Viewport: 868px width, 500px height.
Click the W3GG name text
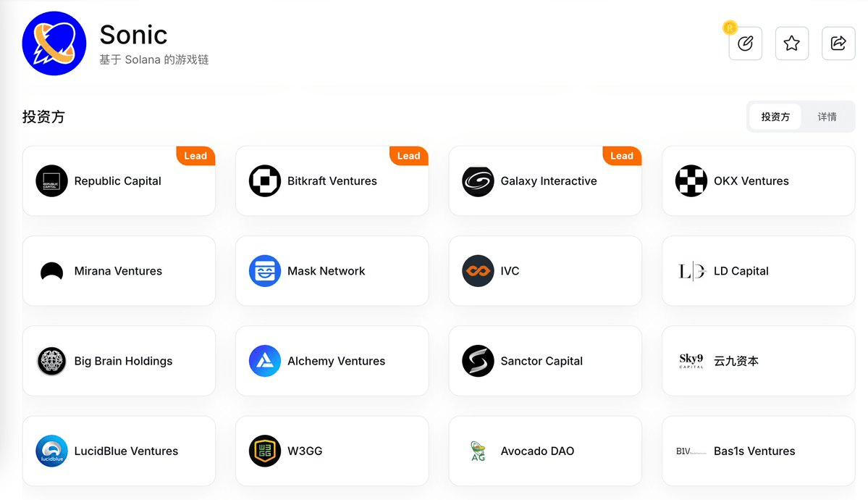305,451
